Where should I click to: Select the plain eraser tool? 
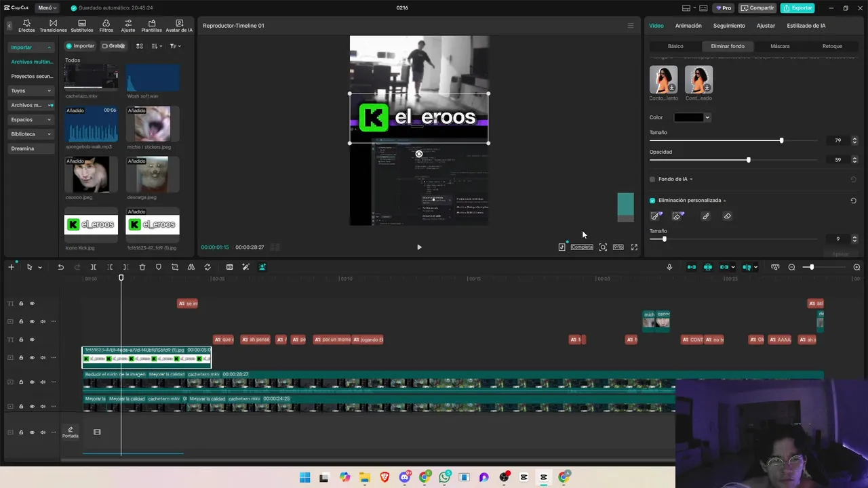[728, 216]
